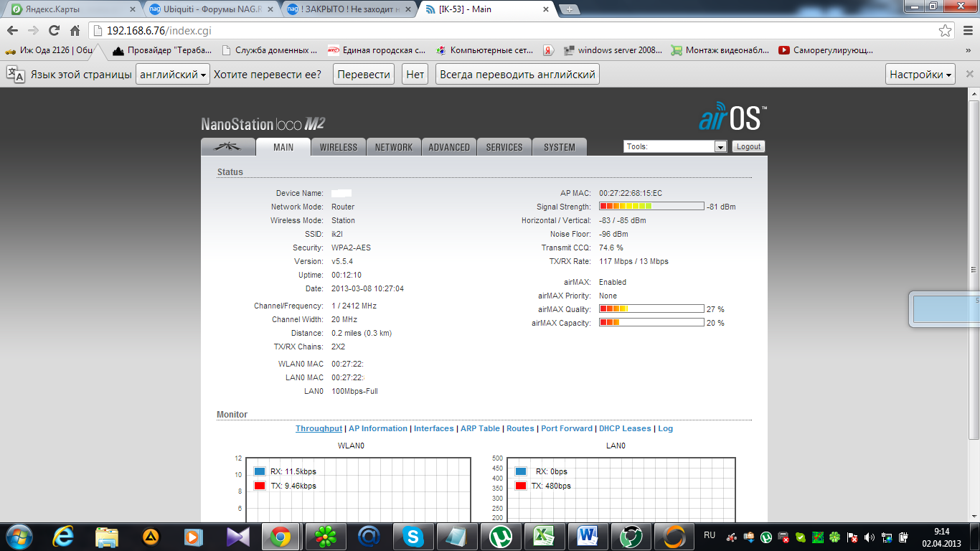Expand the Настройки translate options

click(x=921, y=75)
